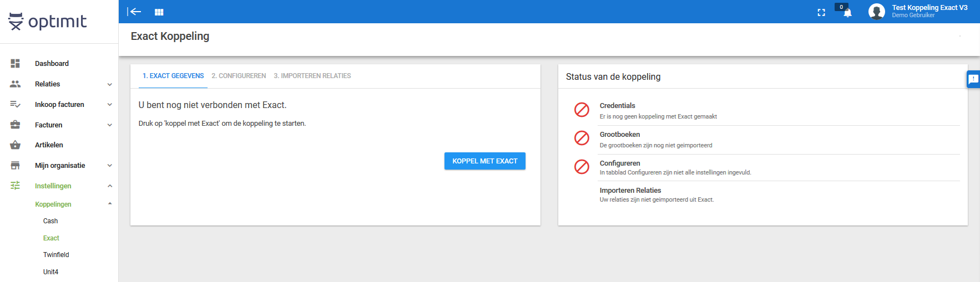This screenshot has height=282, width=980.
Task: Click the Inkoop facturen checklist icon
Action: [x=16, y=104]
